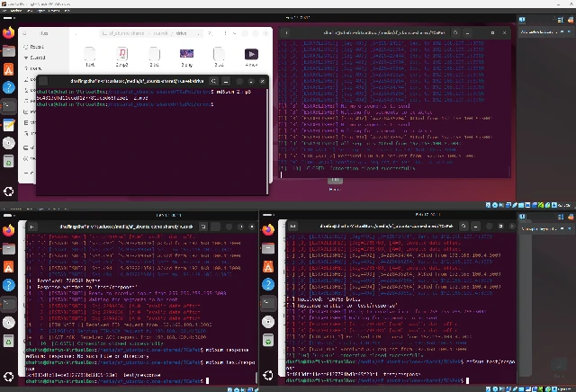
Task: Add new tab in top-right terminal
Action: click(x=286, y=32)
